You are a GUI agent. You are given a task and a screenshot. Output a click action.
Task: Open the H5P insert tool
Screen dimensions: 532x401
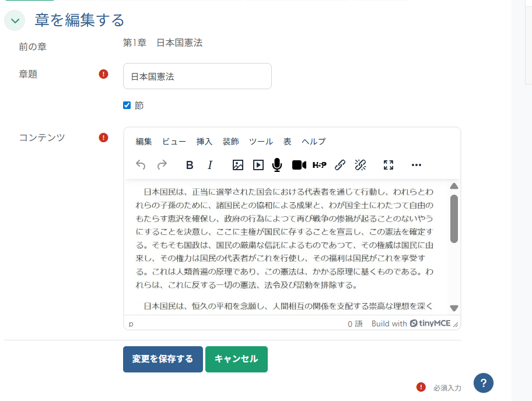pyautogui.click(x=320, y=165)
